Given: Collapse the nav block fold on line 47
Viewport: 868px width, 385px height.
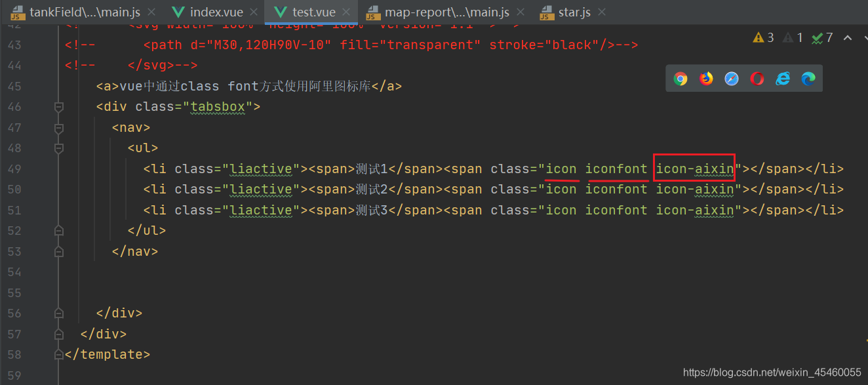Looking at the screenshot, I should tap(58, 128).
